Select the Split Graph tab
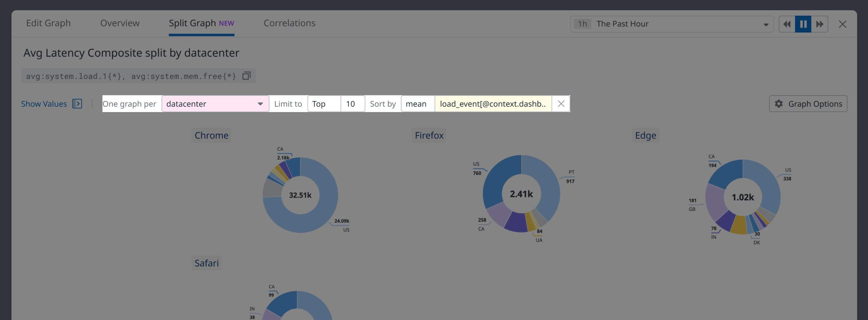Viewport: 868px width, 320px height. click(201, 23)
